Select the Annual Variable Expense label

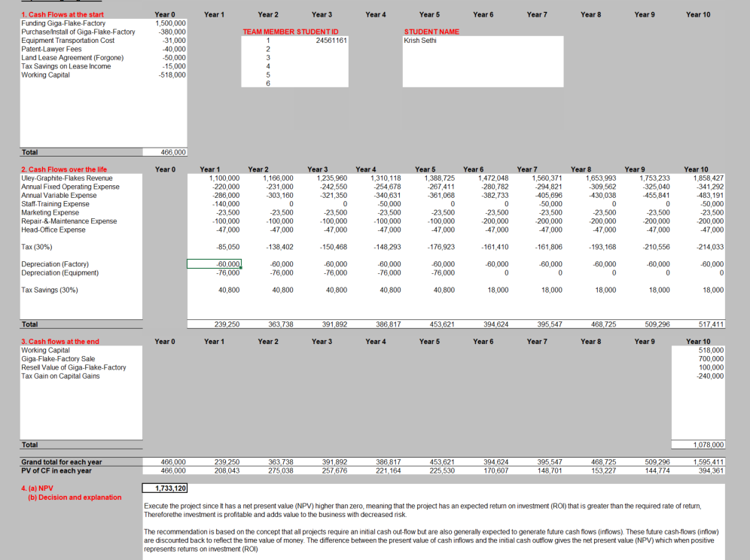pos(58,195)
